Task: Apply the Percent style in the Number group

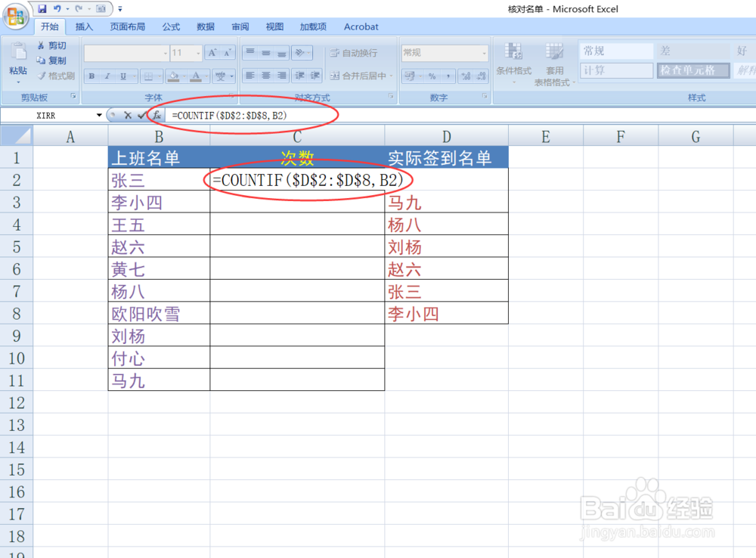Action: pyautogui.click(x=430, y=75)
